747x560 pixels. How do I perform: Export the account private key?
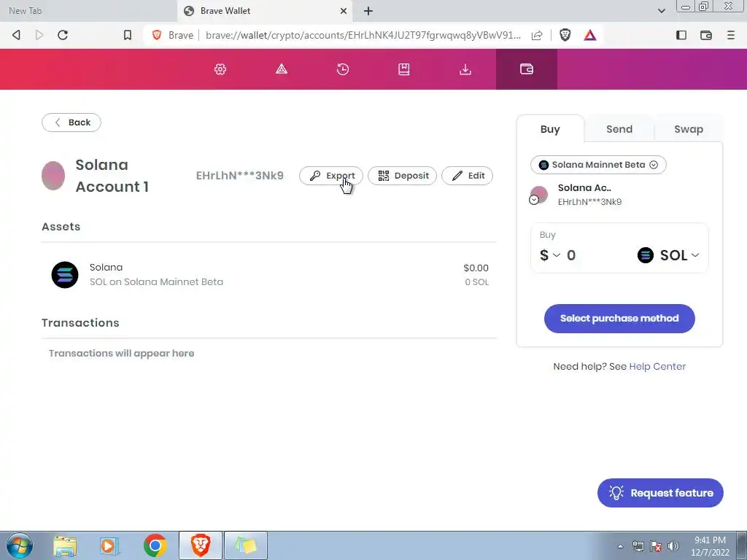click(331, 176)
